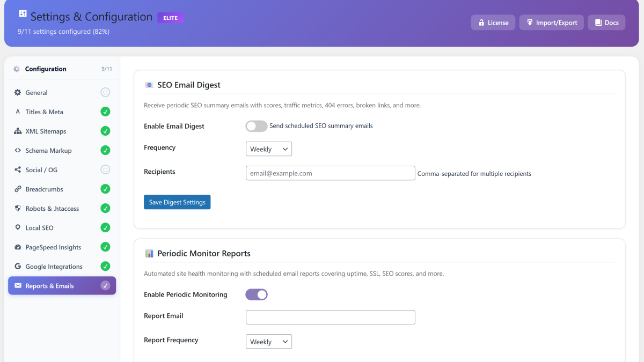Image resolution: width=644 pixels, height=362 pixels.
Task: Select the General settings gear icon
Action: 18,92
